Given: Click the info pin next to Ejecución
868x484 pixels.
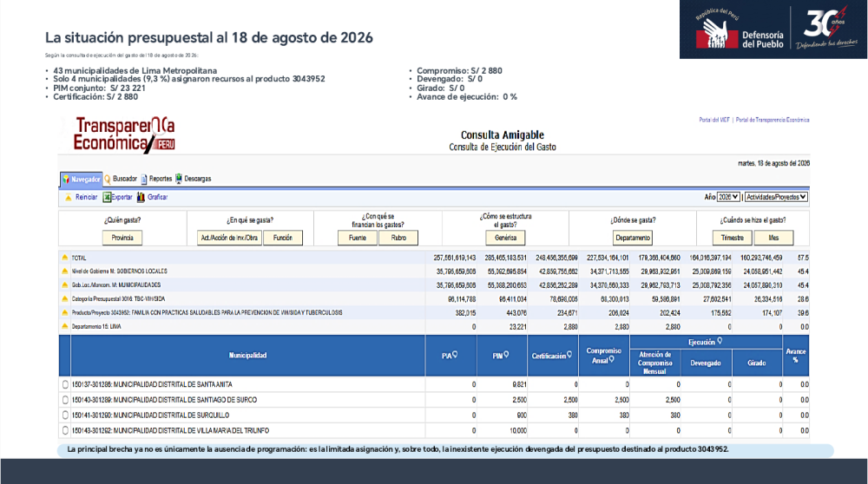Looking at the screenshot, I should 720,342.
